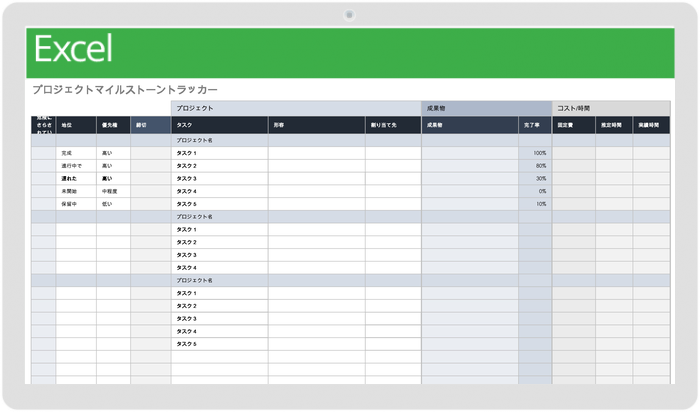Select タスク 3 in the 遅れた row

(x=220, y=179)
